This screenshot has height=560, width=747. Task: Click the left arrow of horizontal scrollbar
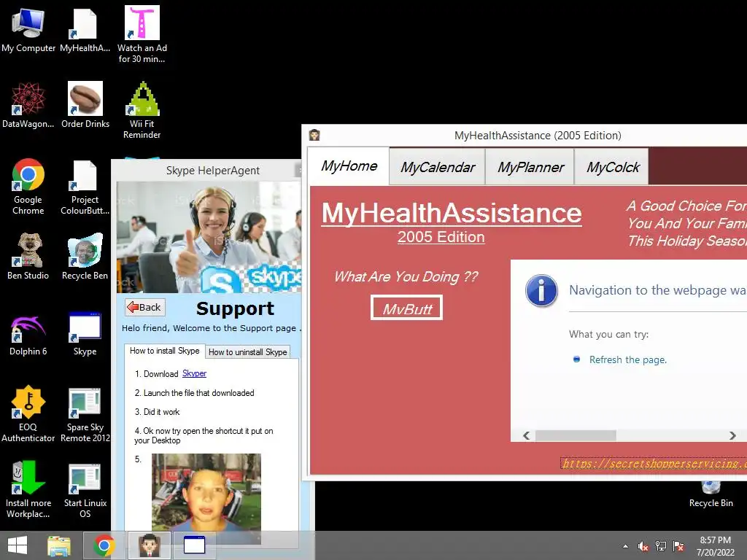pos(527,435)
